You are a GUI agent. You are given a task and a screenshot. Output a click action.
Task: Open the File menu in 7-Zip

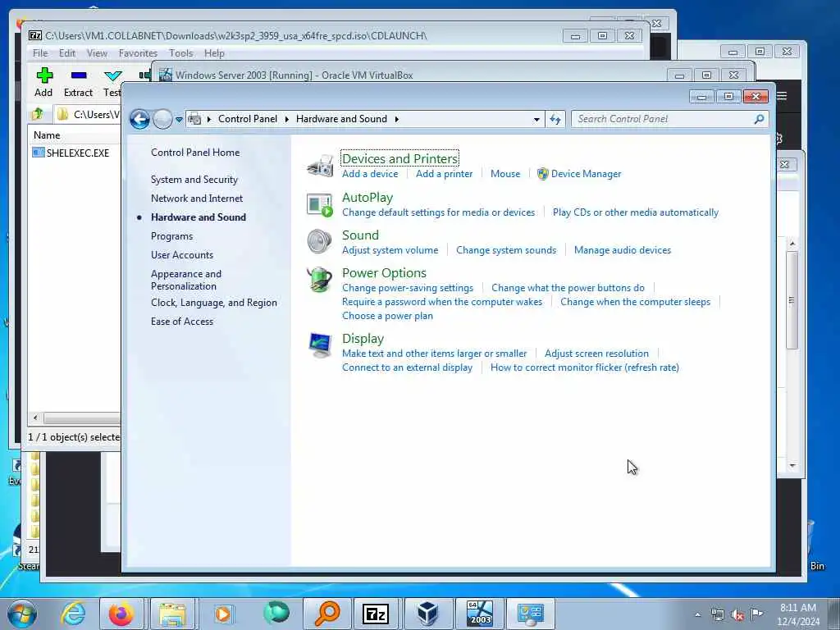[x=40, y=53]
